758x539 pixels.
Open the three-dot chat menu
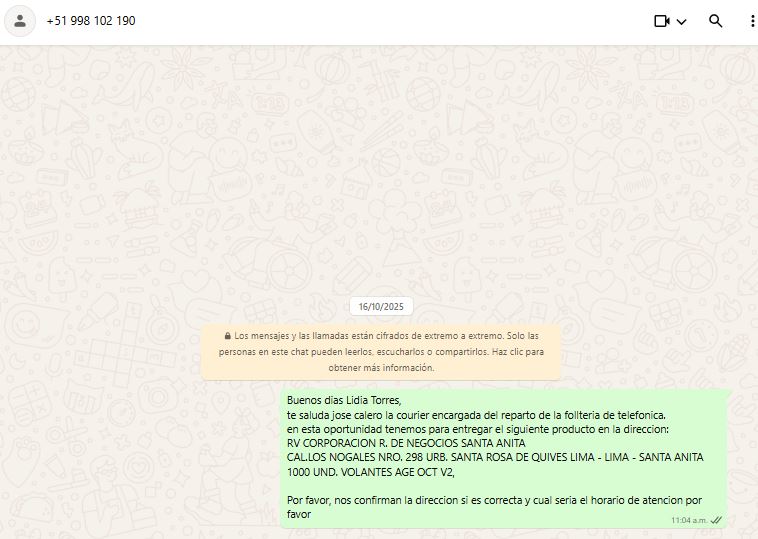click(752, 21)
